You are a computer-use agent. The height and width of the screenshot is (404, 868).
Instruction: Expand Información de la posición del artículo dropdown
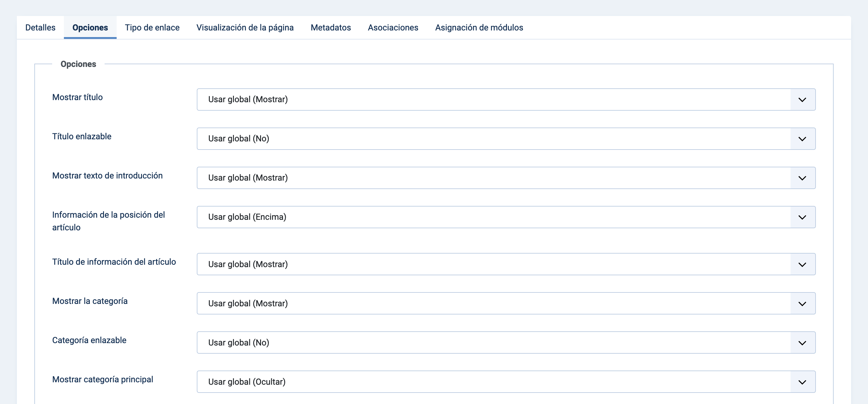tap(506, 217)
